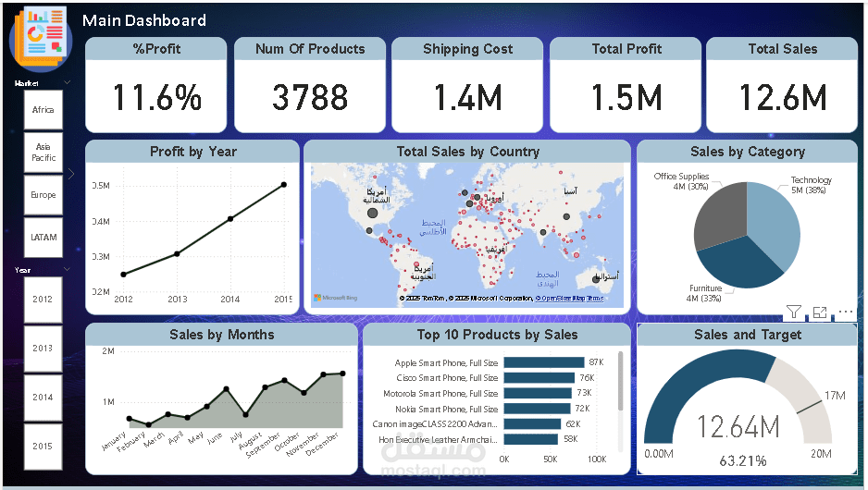Image resolution: width=868 pixels, height=490 pixels.
Task: Open the more options ellipsis above Sales and Target
Action: point(846,312)
